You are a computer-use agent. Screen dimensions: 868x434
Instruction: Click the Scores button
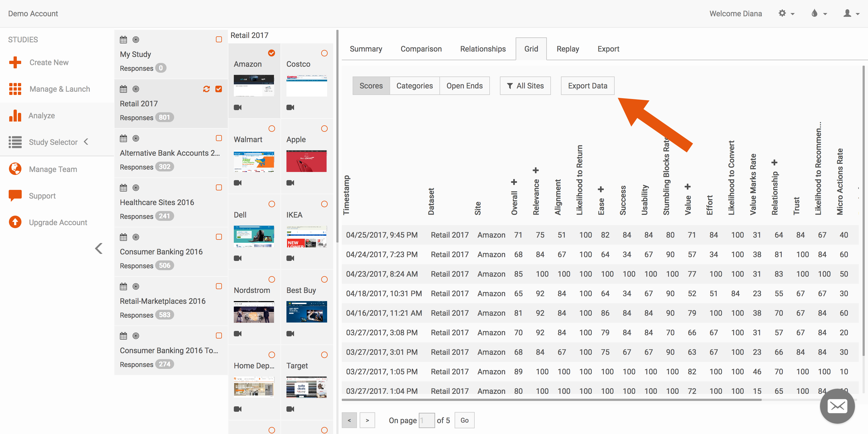click(x=371, y=86)
